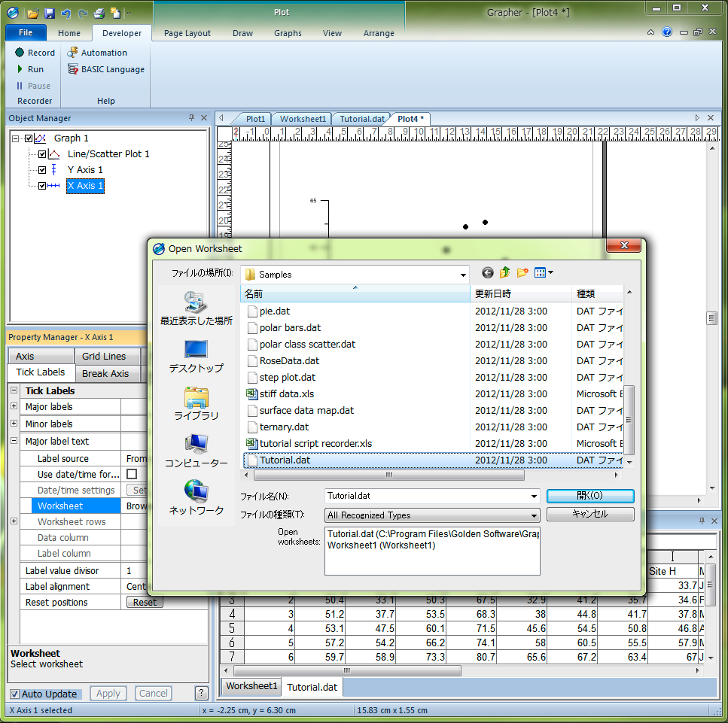Select the tutorial script recorder.xls file icon
Viewport: 728px width, 723px height.
pos(251,444)
